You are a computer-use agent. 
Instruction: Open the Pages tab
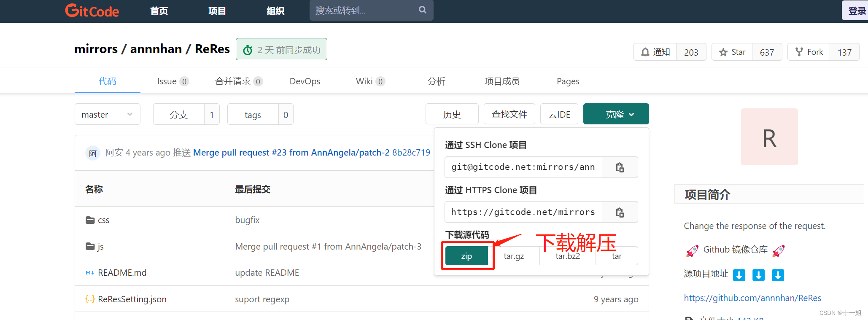[x=568, y=81]
